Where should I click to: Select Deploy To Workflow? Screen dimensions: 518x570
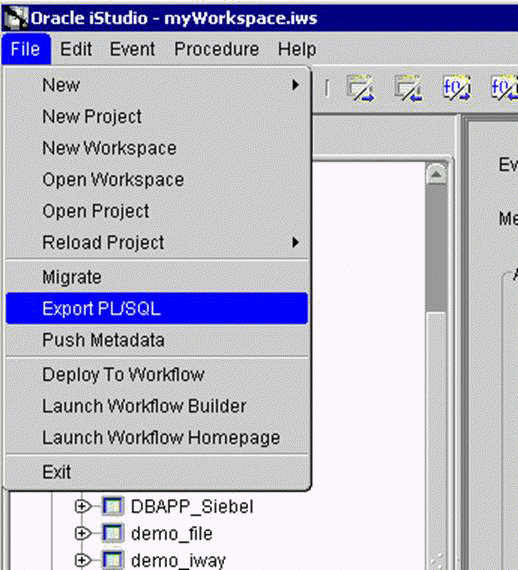coord(157,374)
